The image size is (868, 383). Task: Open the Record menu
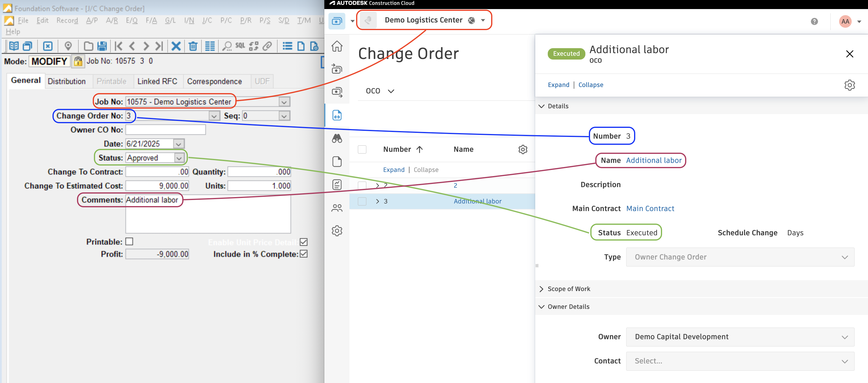coord(67,20)
